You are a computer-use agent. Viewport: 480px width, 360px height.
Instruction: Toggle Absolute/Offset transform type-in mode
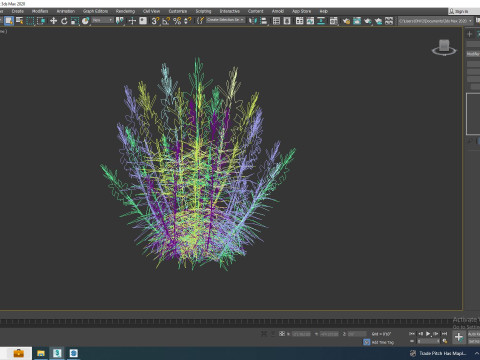pyautogui.click(x=282, y=334)
